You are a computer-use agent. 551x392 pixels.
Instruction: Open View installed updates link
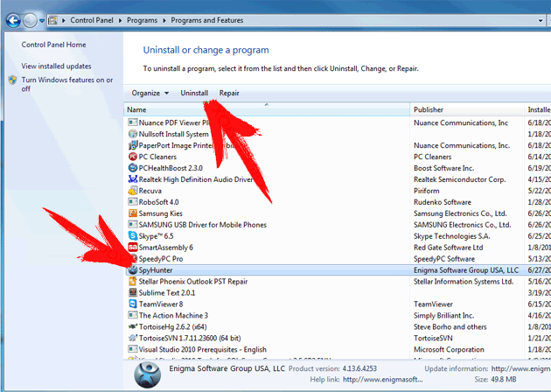point(56,66)
